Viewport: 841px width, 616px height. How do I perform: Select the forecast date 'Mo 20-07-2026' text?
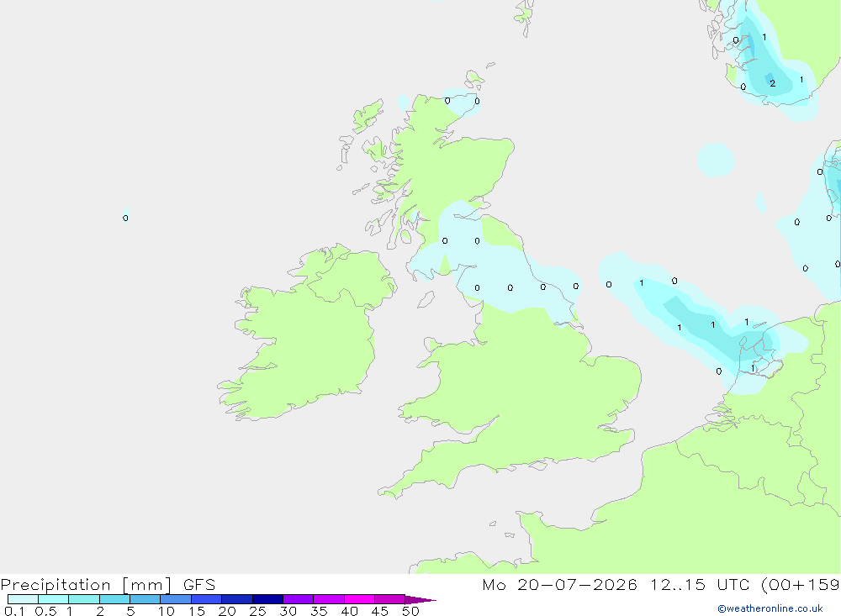pos(559,584)
